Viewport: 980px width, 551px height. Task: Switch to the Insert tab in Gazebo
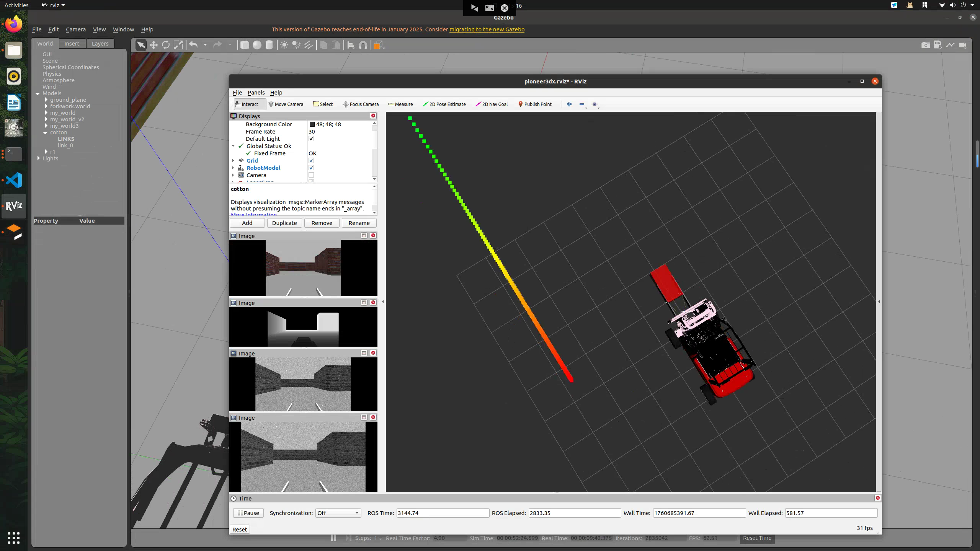point(72,44)
